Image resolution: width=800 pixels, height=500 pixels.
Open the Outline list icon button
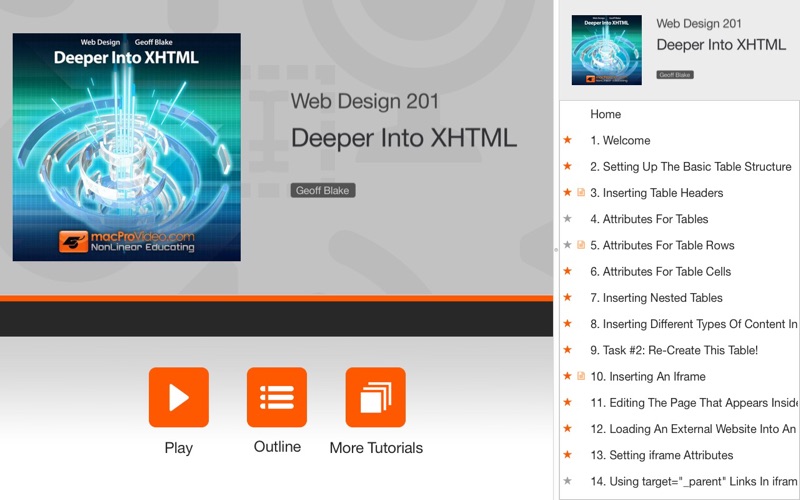(277, 397)
